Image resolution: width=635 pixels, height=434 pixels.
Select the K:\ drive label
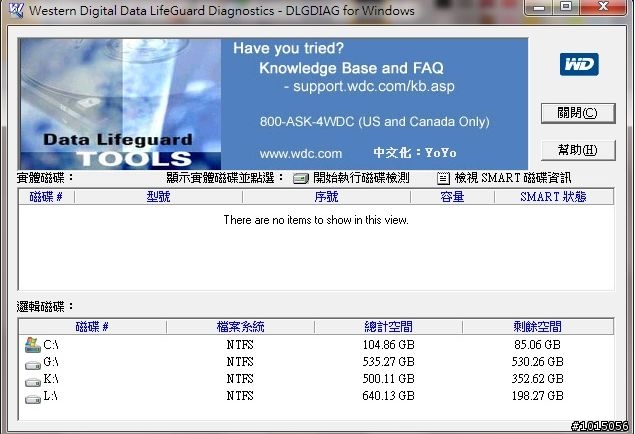coord(51,379)
